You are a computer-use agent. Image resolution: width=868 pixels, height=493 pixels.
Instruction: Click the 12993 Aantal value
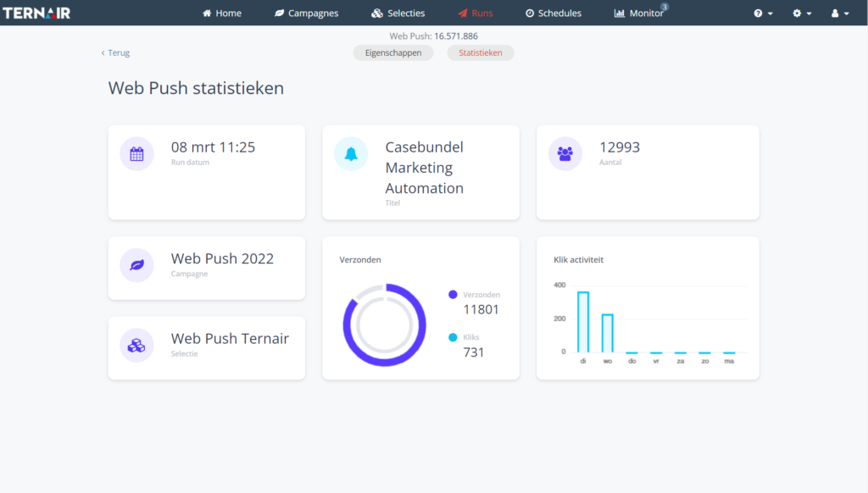[x=620, y=147]
